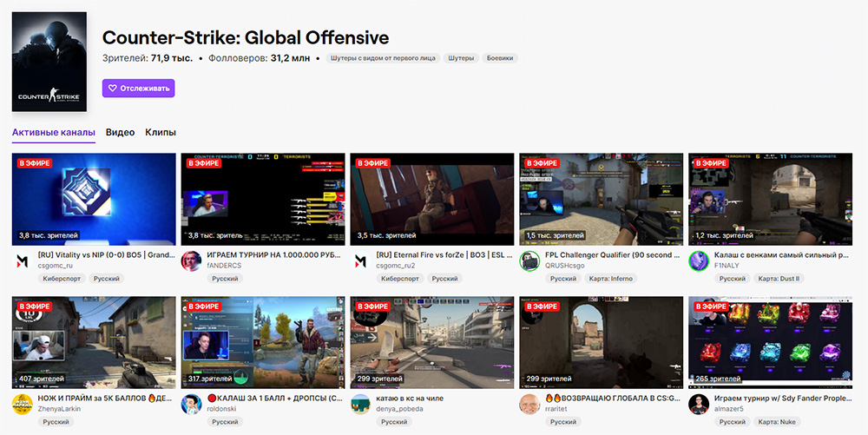Open Vitality vs NIP stream thumbnail
This screenshot has height=435, width=868.
(x=94, y=199)
